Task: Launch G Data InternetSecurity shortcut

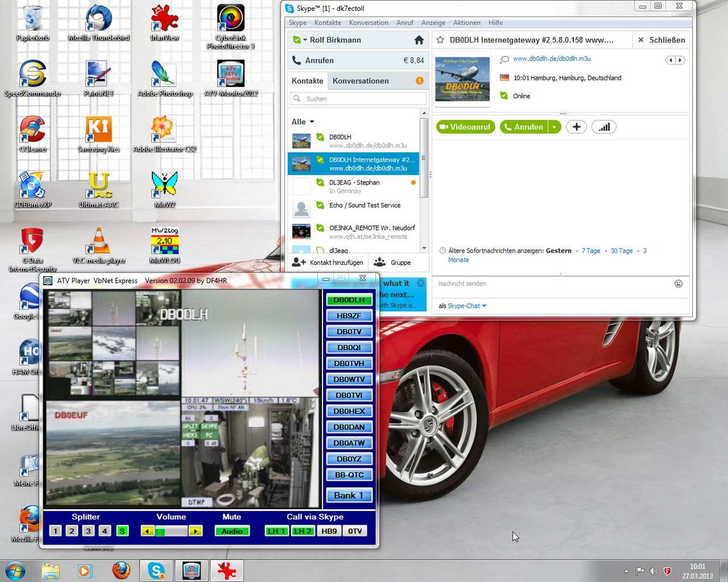Action: [x=33, y=250]
